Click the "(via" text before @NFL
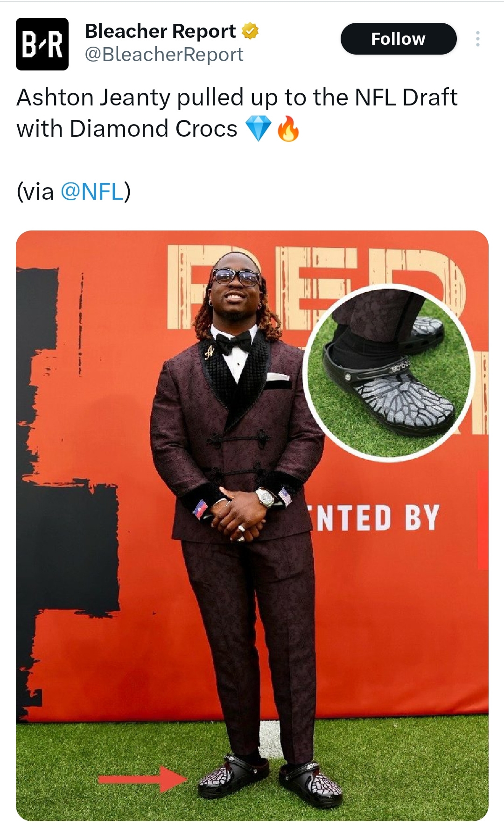 pyautogui.click(x=35, y=191)
